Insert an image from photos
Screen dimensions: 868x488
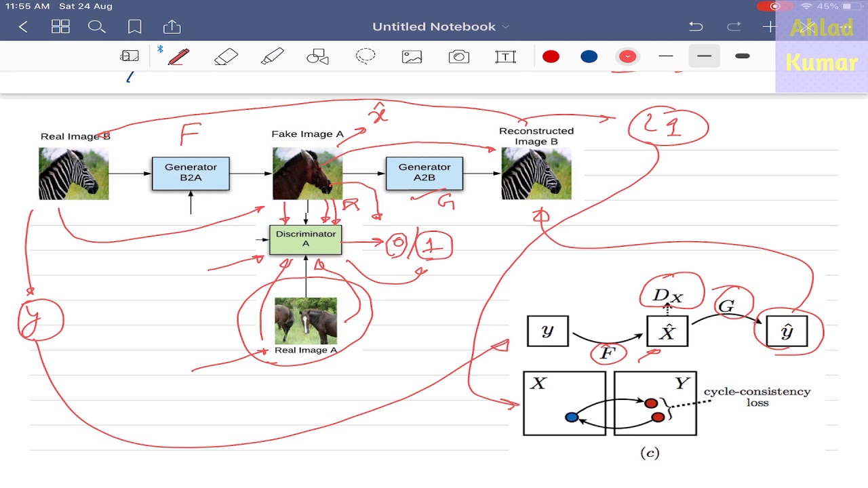pos(412,57)
